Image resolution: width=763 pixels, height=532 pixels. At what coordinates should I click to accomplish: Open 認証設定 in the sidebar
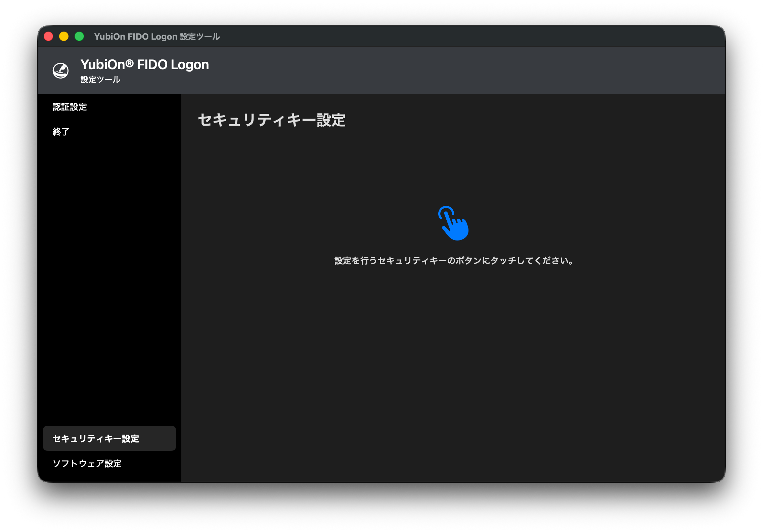point(109,107)
